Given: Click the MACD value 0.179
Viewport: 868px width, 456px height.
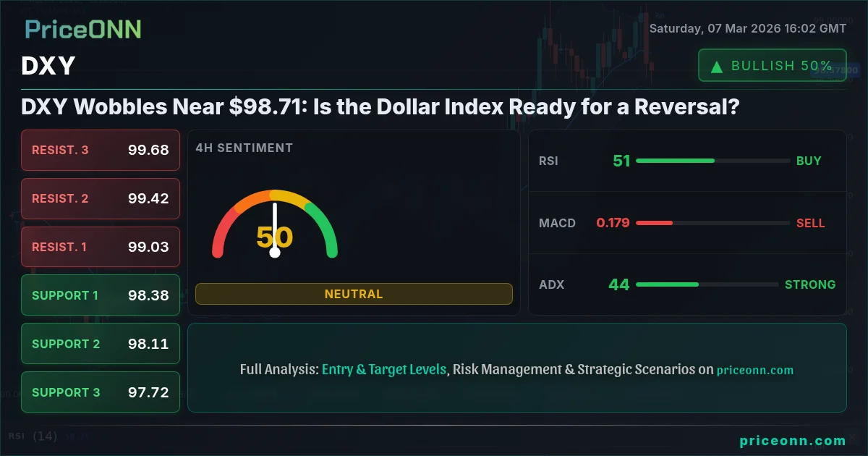Looking at the screenshot, I should tap(613, 223).
